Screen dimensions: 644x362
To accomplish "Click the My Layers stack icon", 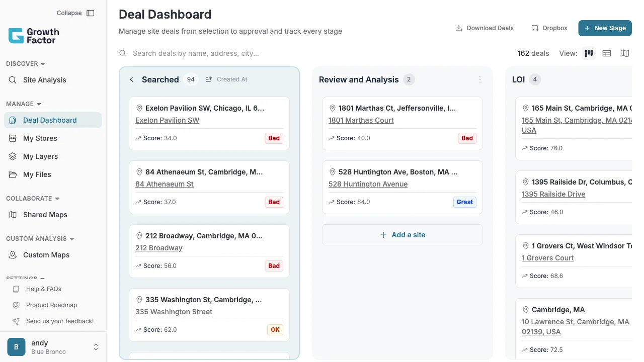I will [x=12, y=156].
